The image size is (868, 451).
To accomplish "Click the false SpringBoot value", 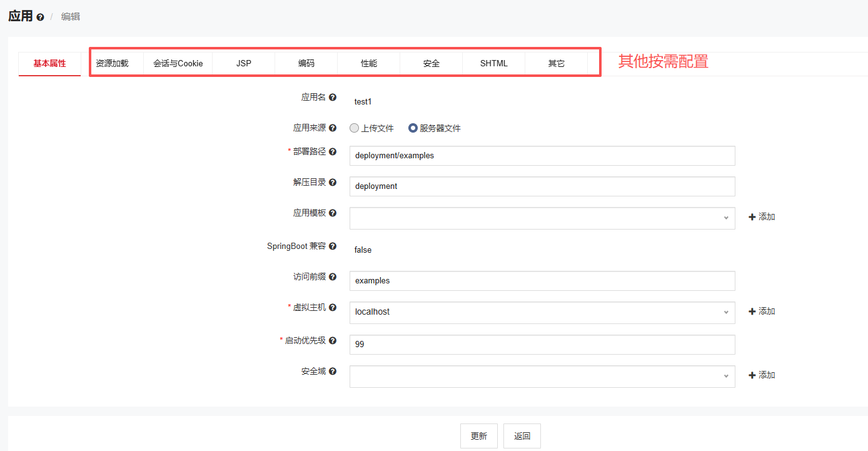I will click(x=363, y=250).
